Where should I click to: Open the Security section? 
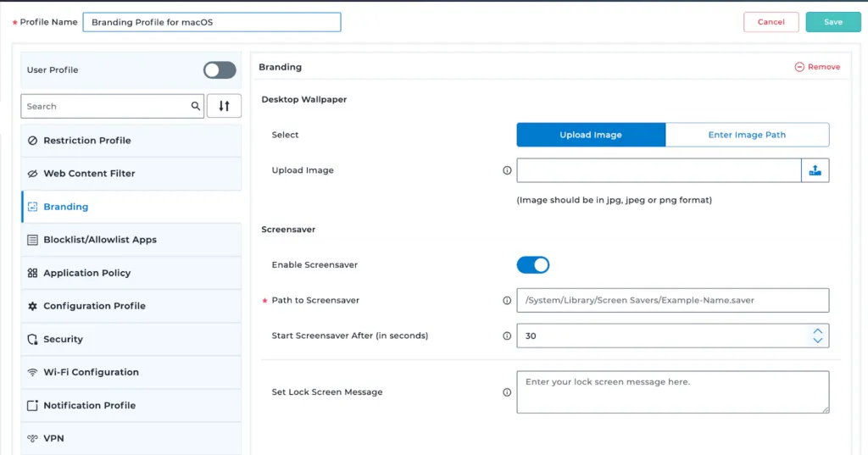point(131,339)
